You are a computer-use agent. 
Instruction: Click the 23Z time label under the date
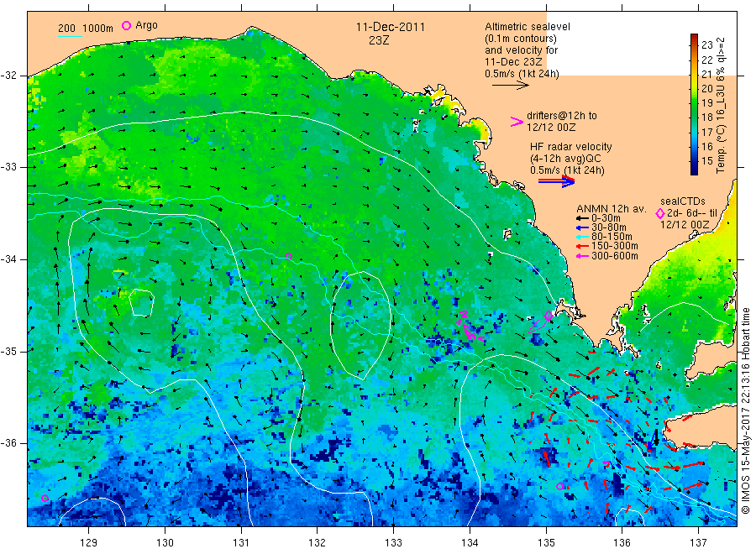379,40
